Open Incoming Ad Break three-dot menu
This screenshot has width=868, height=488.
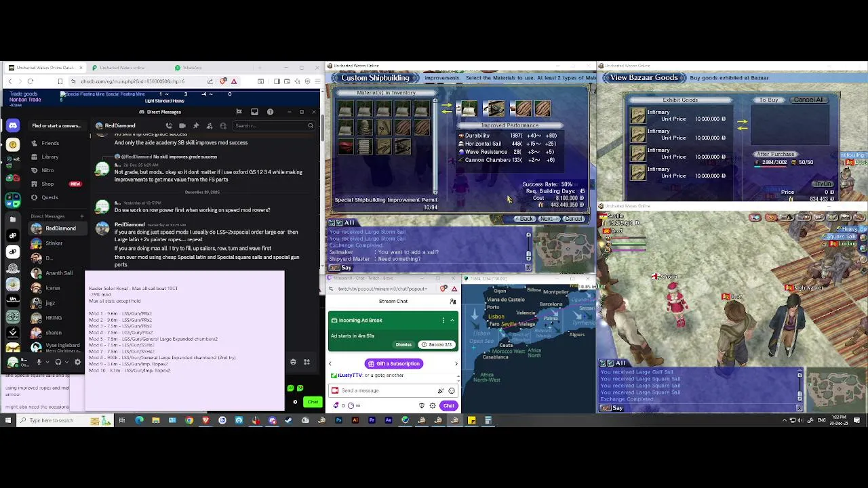pos(443,320)
